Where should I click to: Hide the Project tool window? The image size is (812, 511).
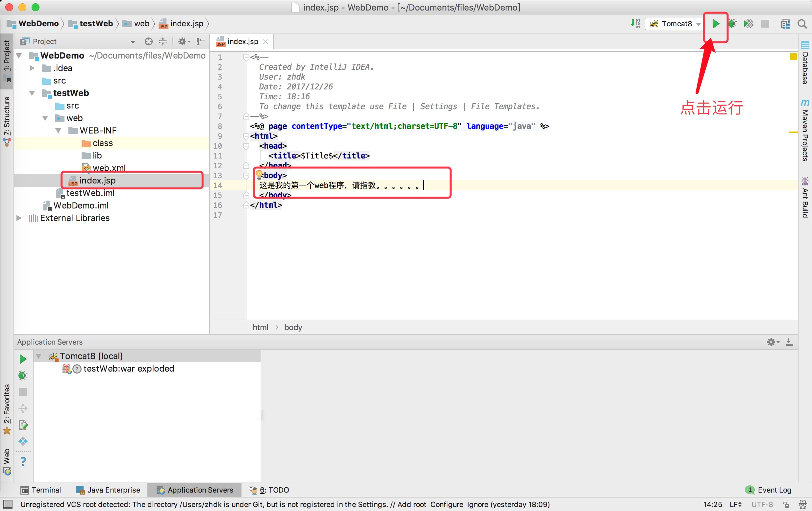point(200,41)
